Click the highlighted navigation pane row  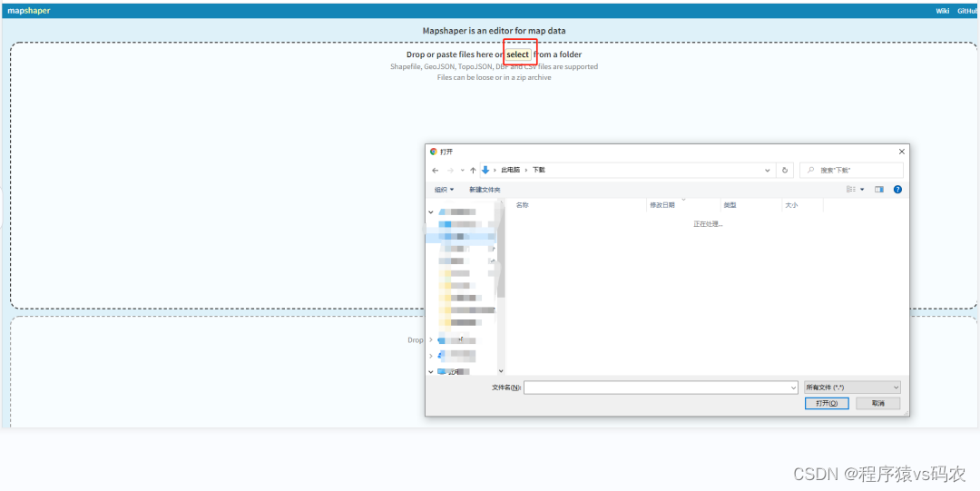461,237
